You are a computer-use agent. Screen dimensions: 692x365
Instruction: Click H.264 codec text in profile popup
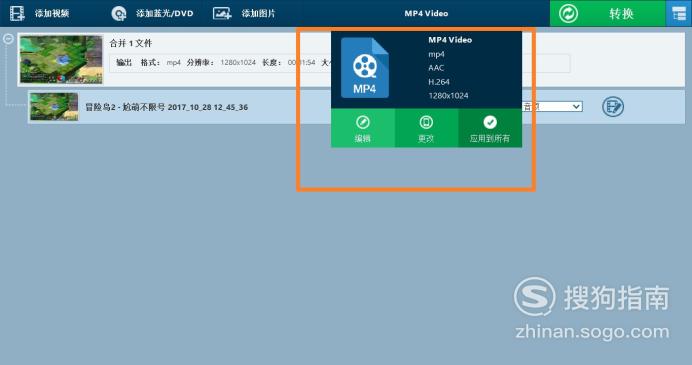point(439,82)
